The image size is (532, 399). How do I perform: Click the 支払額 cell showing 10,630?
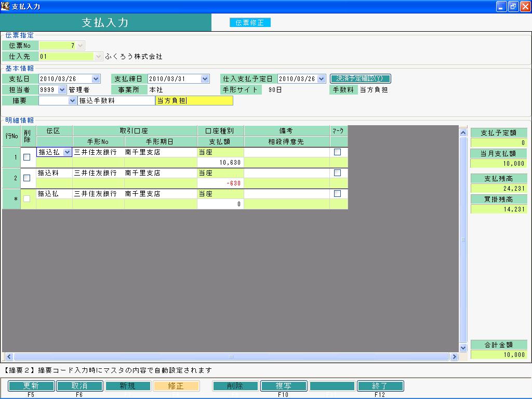point(220,163)
